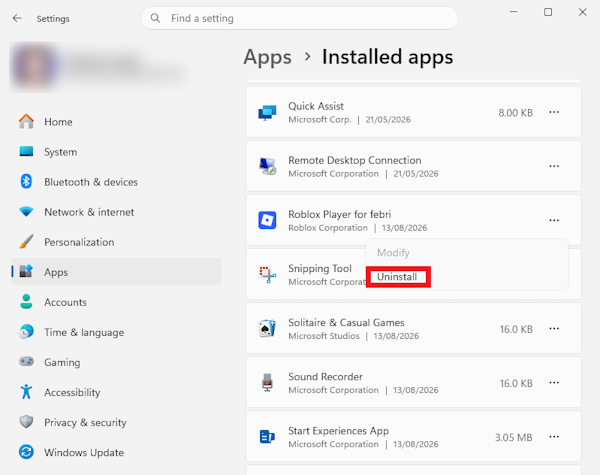The height and width of the screenshot is (475, 600).
Task: Click the Snipping Tool app icon
Action: click(267, 274)
